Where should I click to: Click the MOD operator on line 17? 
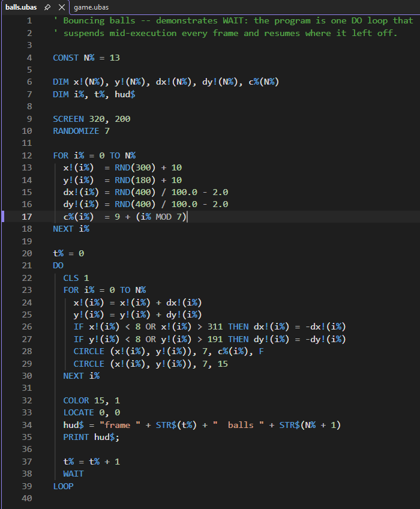coord(164,217)
